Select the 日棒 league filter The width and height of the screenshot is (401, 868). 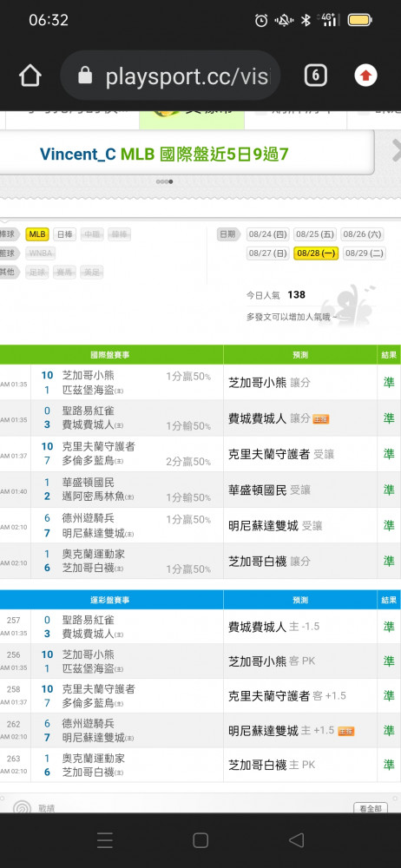point(65,234)
